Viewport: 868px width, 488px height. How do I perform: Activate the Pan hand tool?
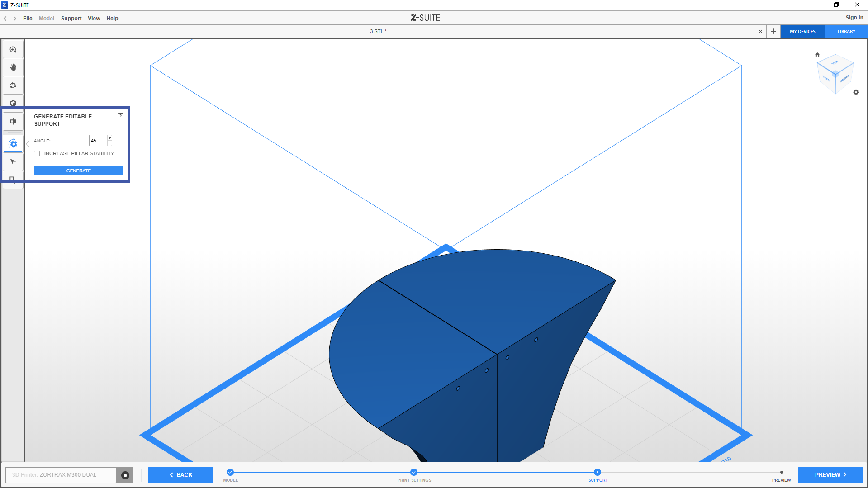click(13, 67)
